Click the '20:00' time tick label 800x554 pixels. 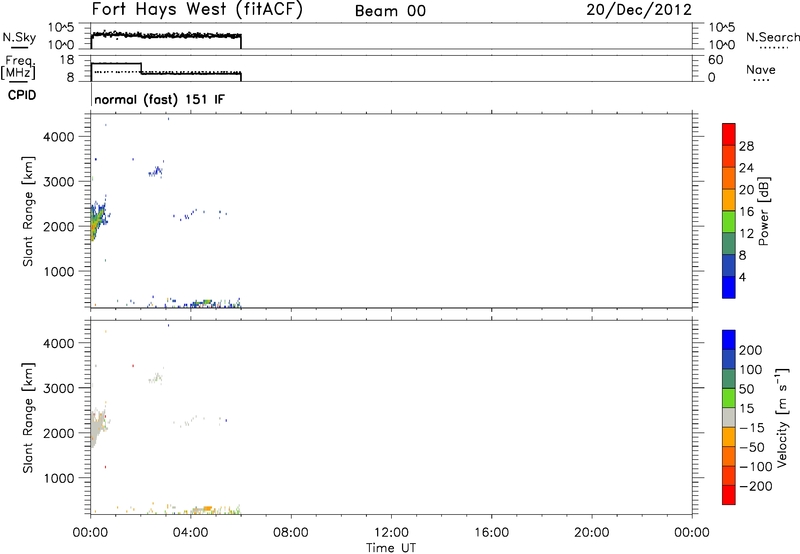[592, 533]
